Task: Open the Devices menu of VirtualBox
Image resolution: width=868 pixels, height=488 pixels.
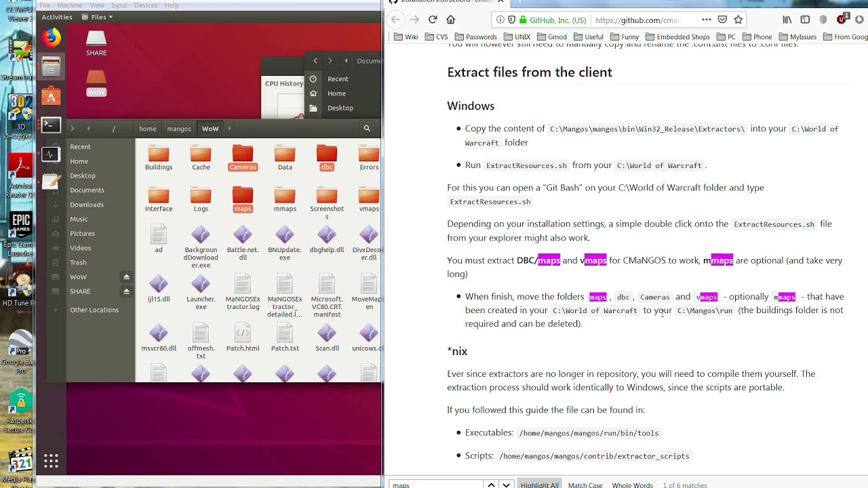Action: [145, 5]
